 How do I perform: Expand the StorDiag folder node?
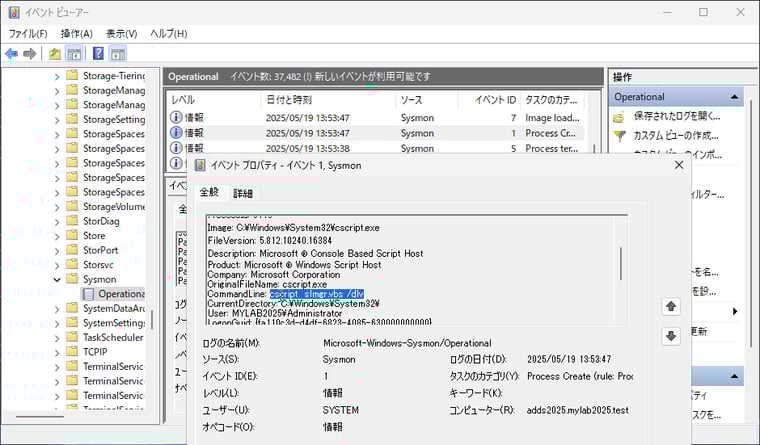coord(56,222)
